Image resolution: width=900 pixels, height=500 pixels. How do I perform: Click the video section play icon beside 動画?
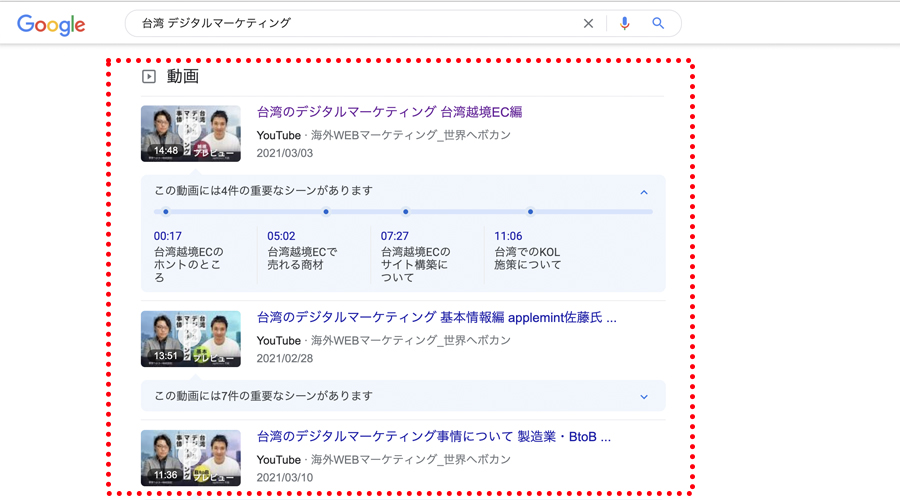point(149,76)
